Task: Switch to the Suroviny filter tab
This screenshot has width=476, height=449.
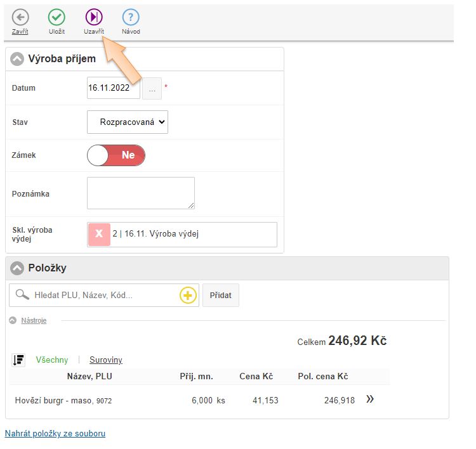Action: tap(106, 360)
